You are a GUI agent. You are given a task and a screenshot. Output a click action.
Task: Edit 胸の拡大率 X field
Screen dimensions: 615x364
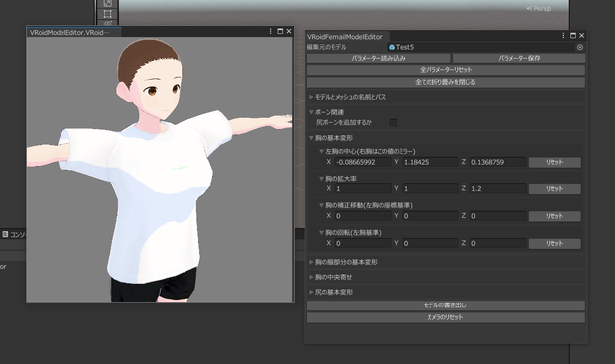tap(363, 189)
